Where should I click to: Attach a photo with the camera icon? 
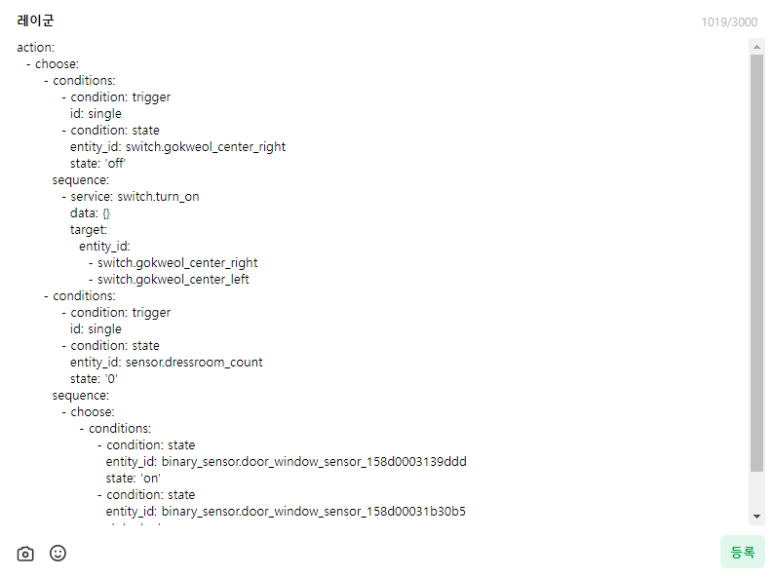(x=25, y=554)
